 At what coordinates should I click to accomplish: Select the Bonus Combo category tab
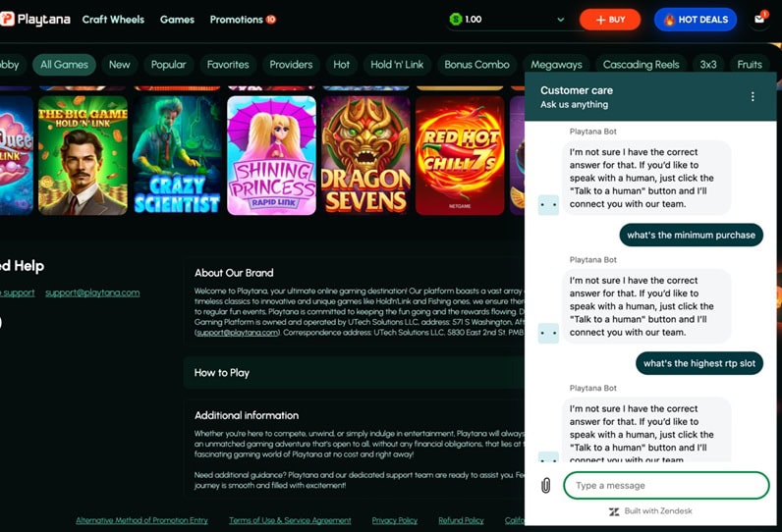tap(476, 65)
